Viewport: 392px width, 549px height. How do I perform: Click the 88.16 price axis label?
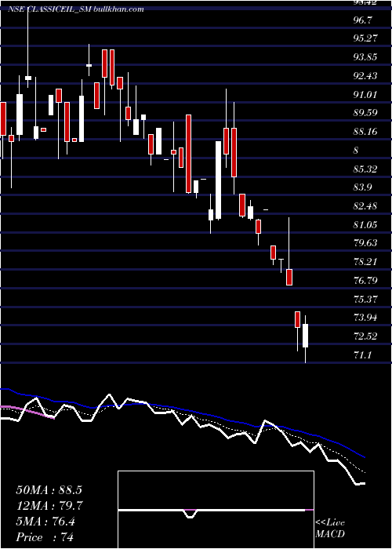[x=366, y=132]
